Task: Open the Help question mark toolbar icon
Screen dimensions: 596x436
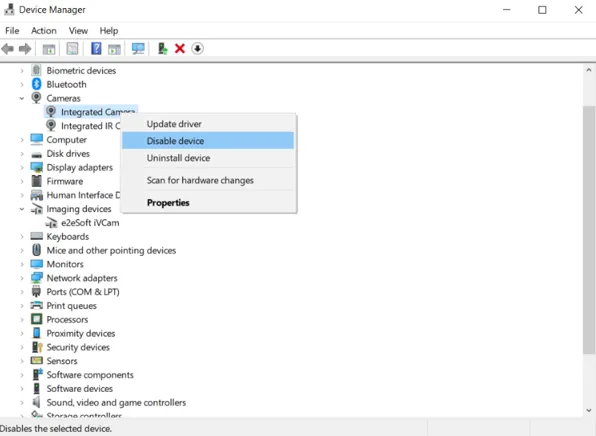Action: (96, 48)
